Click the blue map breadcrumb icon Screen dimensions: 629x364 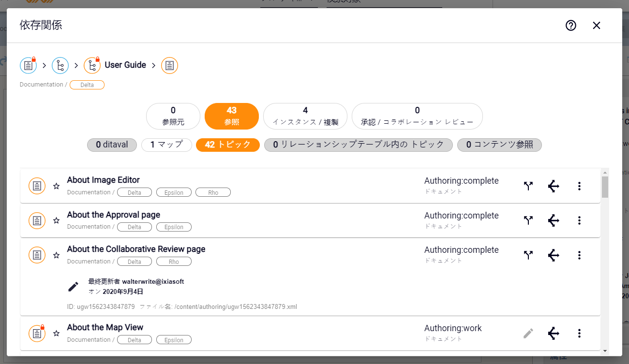(60, 65)
